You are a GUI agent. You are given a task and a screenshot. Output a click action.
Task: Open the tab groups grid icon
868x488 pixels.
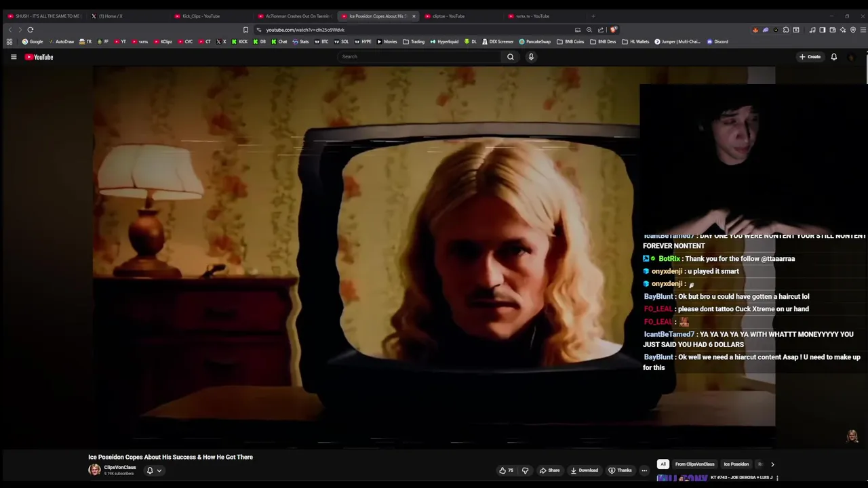point(9,42)
